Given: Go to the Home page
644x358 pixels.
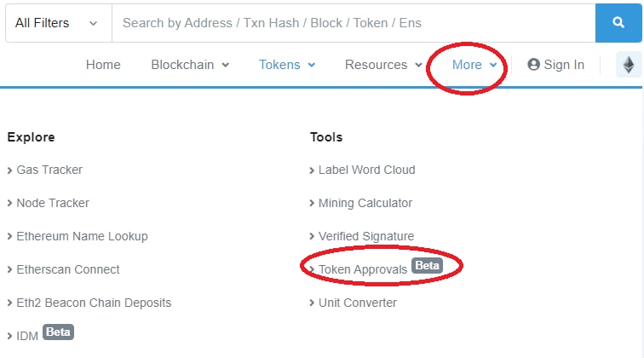Looking at the screenshot, I should (x=103, y=65).
